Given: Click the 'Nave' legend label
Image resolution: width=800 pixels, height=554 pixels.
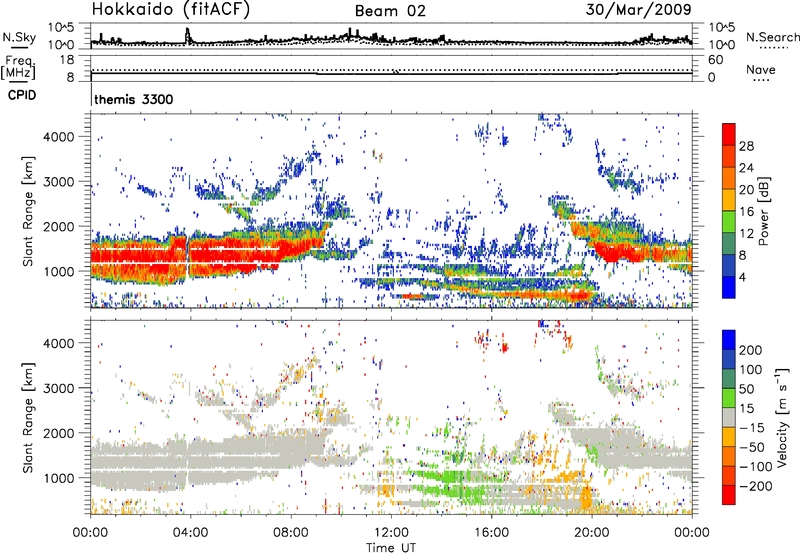Looking at the screenshot, I should pyautogui.click(x=761, y=70).
